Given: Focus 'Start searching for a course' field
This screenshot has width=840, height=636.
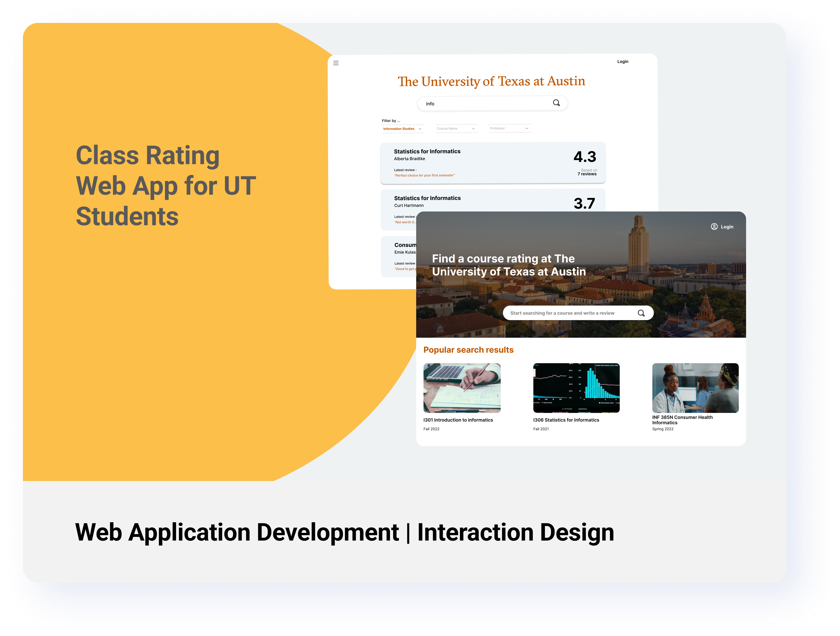Looking at the screenshot, I should [578, 313].
